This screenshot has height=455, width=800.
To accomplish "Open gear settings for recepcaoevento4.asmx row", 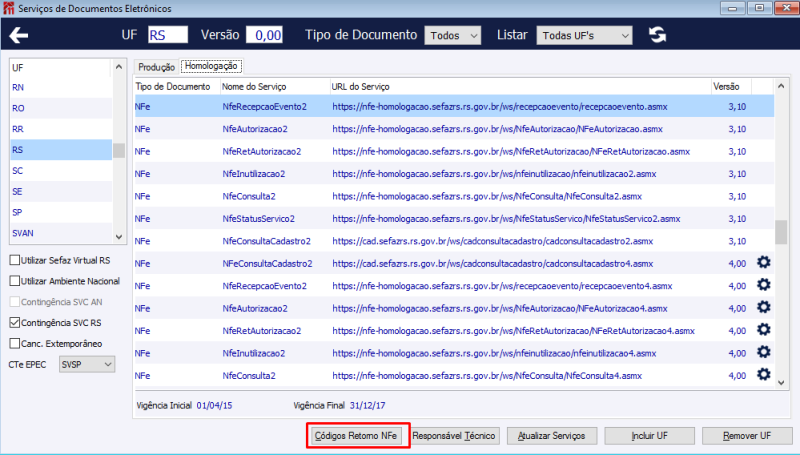I will (x=763, y=285).
